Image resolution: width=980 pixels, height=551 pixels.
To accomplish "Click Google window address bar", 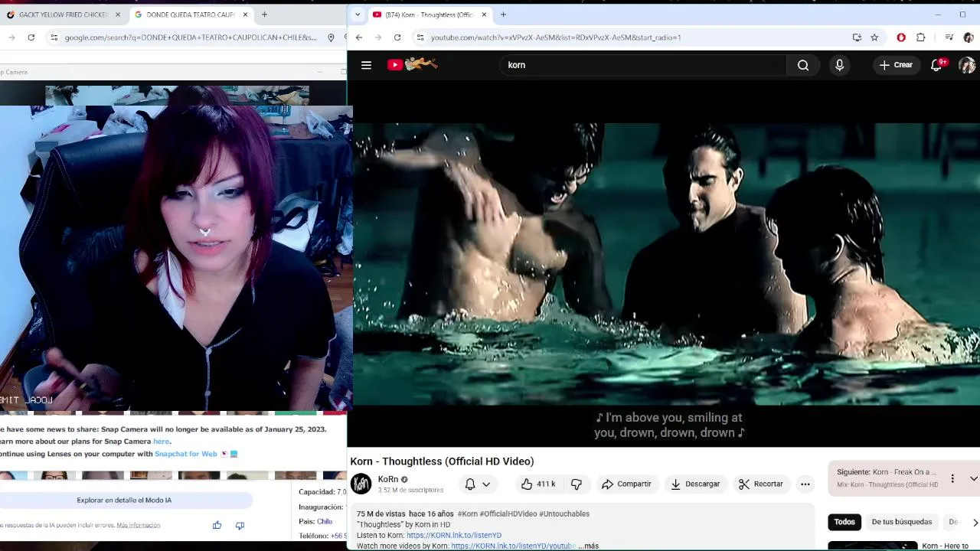I will (191, 37).
